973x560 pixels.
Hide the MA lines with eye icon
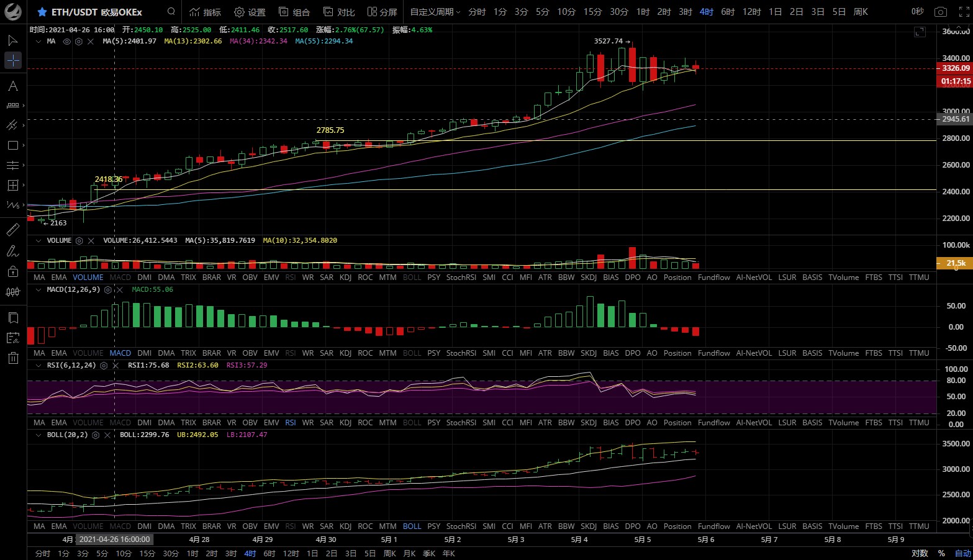(66, 42)
